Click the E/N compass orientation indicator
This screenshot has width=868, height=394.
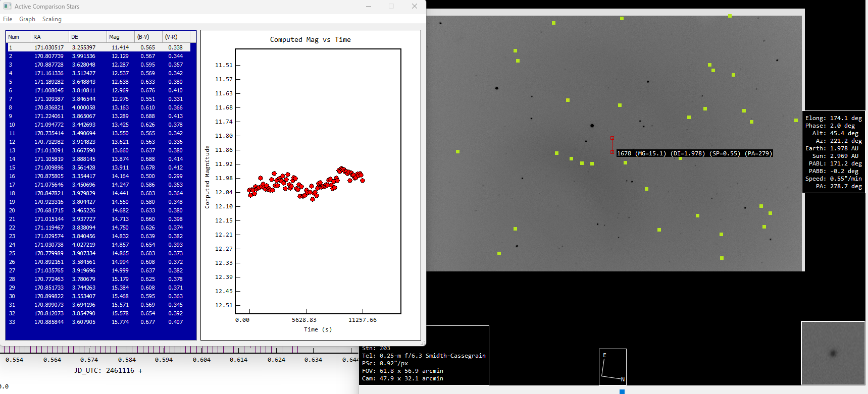(612, 367)
